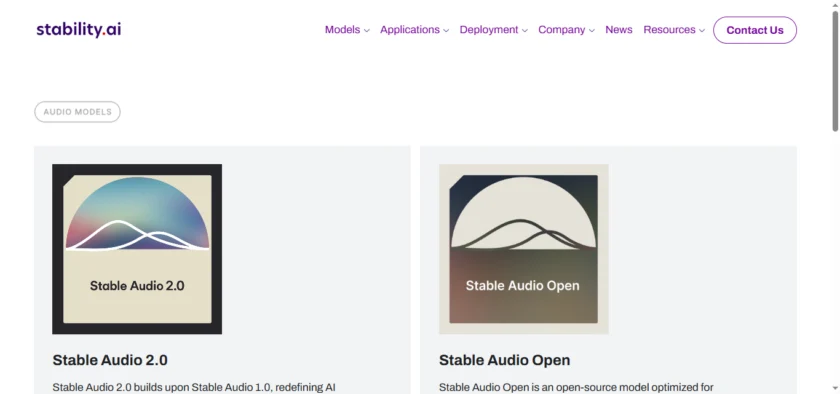
Task: Open the Deployment menu
Action: (x=489, y=30)
